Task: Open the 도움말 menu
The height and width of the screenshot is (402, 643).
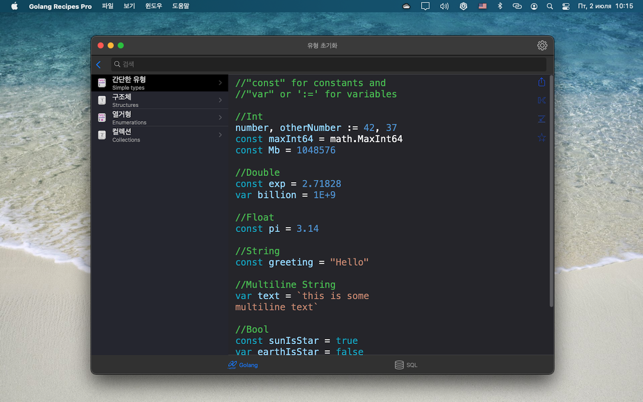Action: pos(180,6)
